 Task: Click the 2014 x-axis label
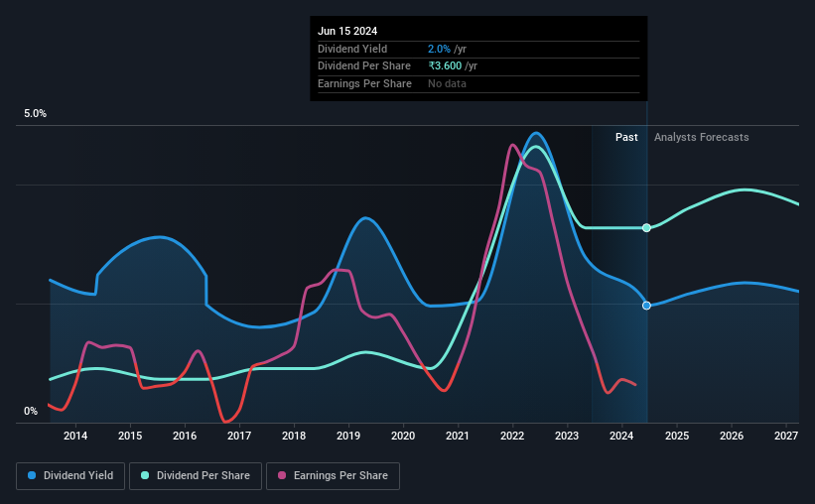(x=75, y=436)
